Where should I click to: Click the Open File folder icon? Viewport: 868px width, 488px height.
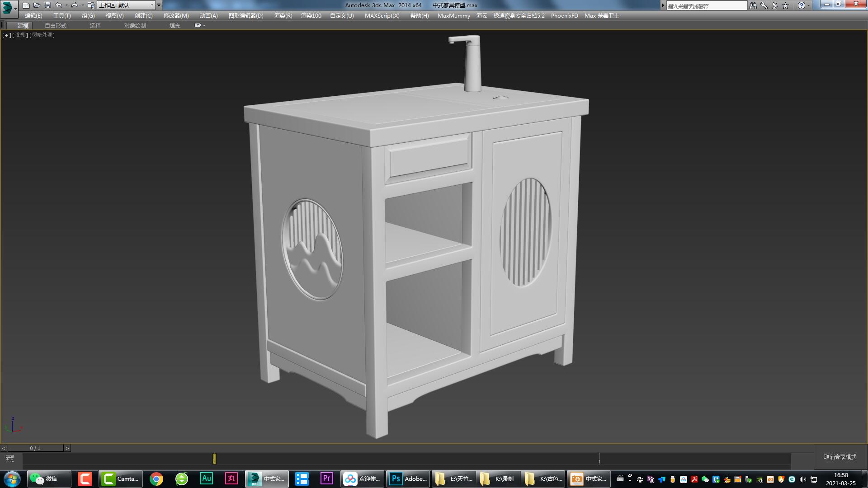tap(37, 5)
